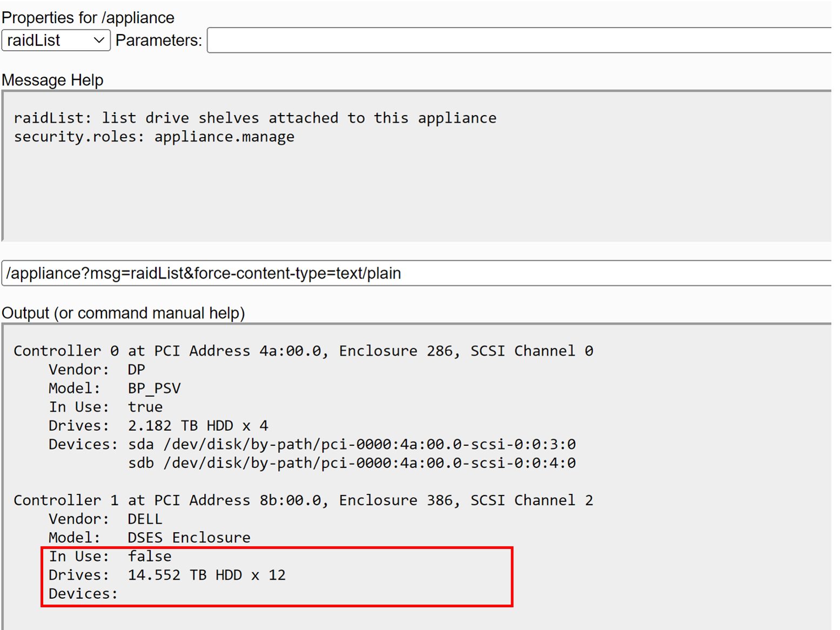Focus the Parameters input field
The height and width of the screenshot is (630, 840).
(x=520, y=40)
